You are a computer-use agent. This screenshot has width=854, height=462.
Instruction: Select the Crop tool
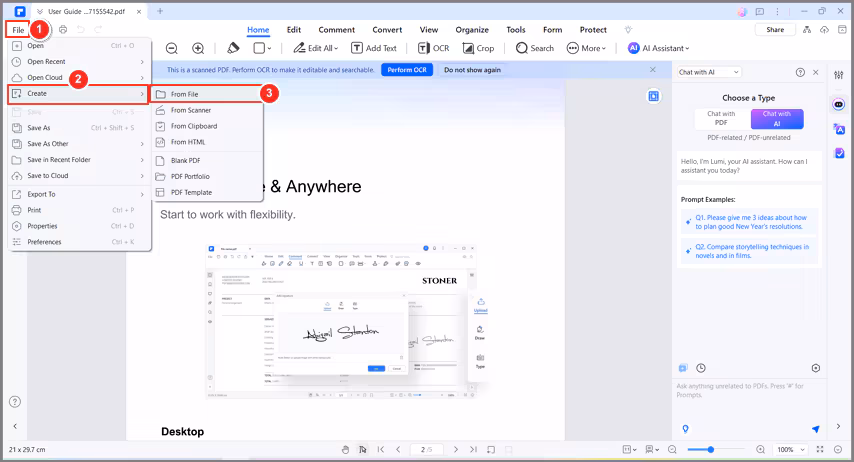pos(478,48)
